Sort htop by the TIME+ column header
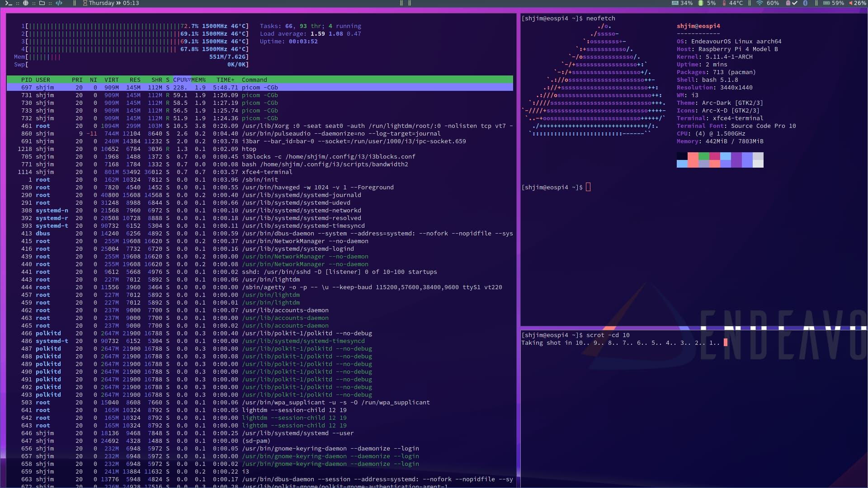Image resolution: width=868 pixels, height=488 pixels. tap(226, 80)
